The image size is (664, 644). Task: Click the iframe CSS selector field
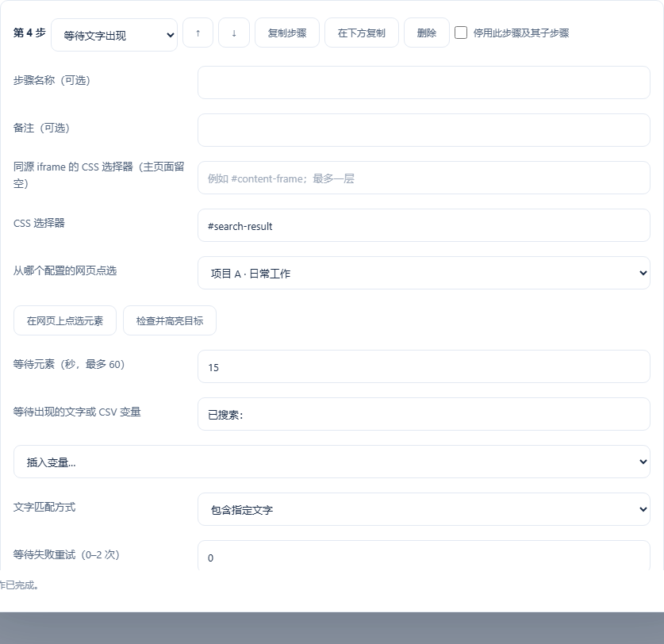click(424, 178)
